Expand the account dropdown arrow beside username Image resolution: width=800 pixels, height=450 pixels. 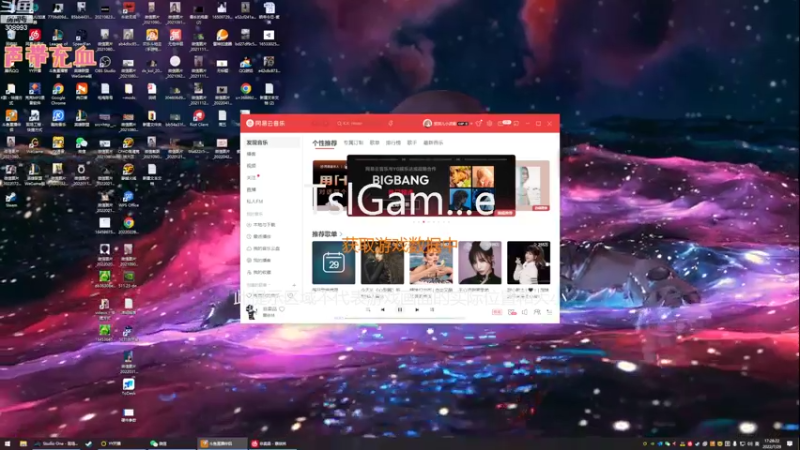pos(472,124)
